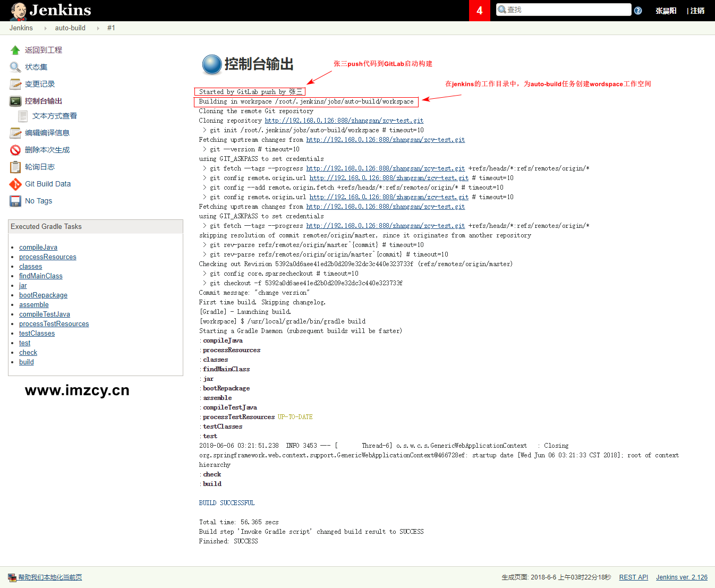715x588 pixels.
Task: Click the No Tags floppy disk icon
Action: pyautogui.click(x=15, y=201)
